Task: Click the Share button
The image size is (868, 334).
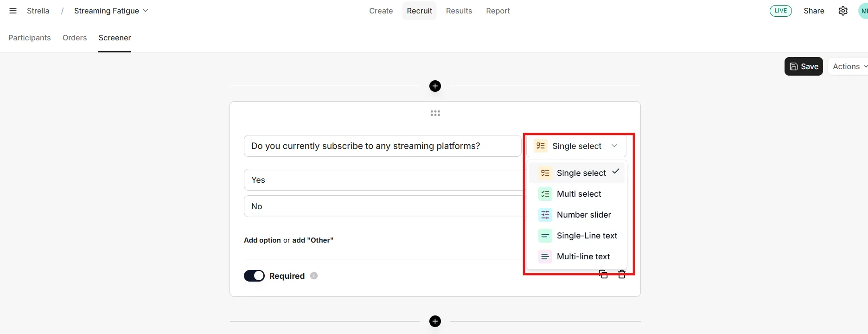Action: coord(814,11)
